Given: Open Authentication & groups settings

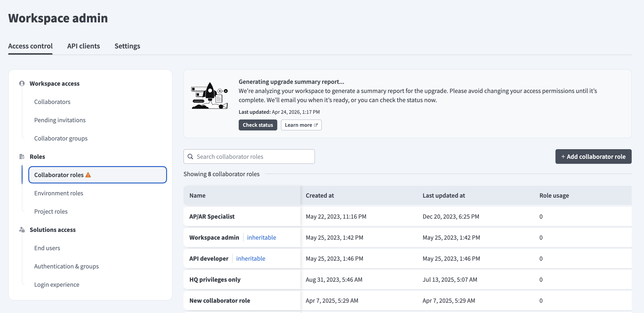Looking at the screenshot, I should click(x=66, y=266).
